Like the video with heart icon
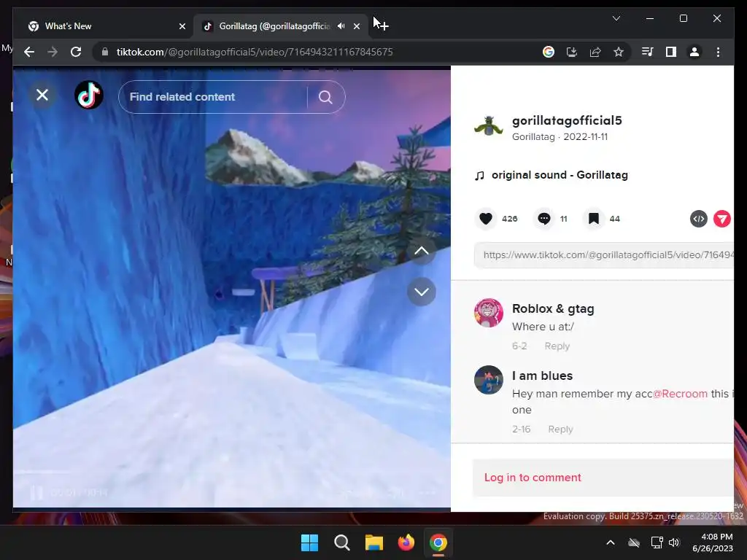 coord(485,219)
